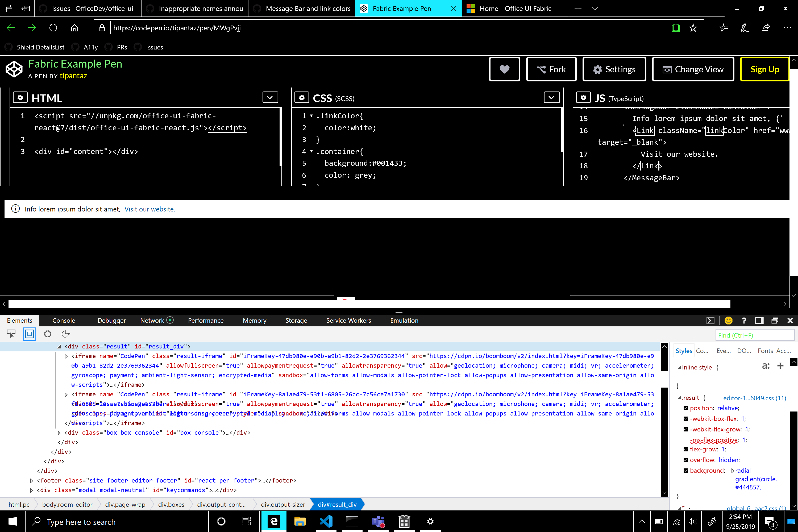The width and height of the screenshot is (798, 532).
Task: Open the HTML panel dropdown chevron
Action: pyautogui.click(x=270, y=98)
